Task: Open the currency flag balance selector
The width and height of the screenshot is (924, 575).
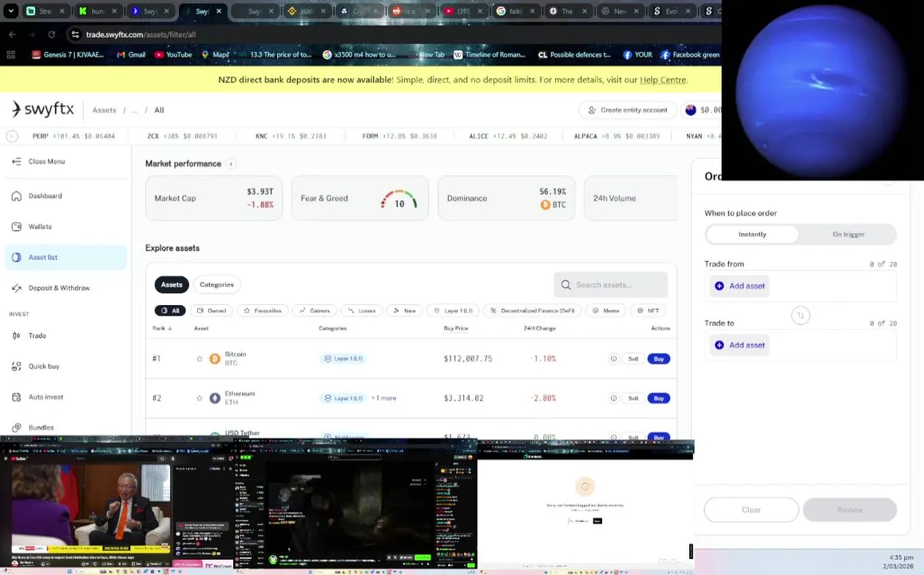Action: tap(703, 110)
